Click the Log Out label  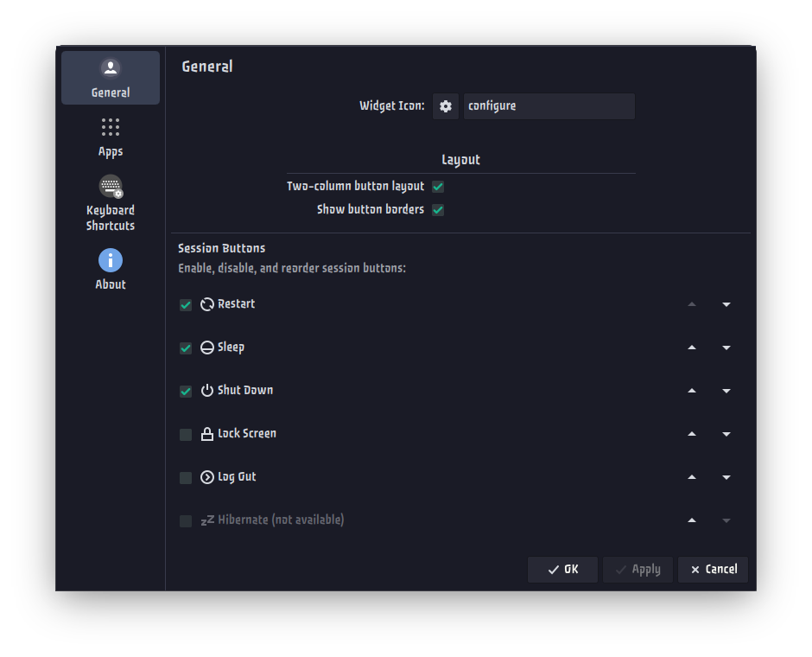pyautogui.click(x=237, y=477)
